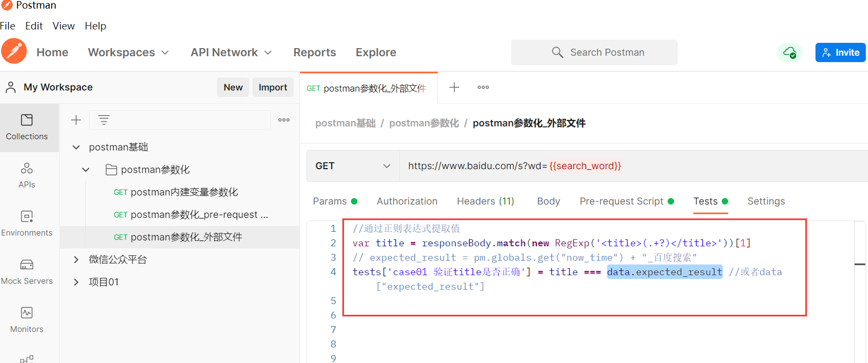Screen dimensions: 868x363
Task: Open the Monitors sidebar panel
Action: 27,320
